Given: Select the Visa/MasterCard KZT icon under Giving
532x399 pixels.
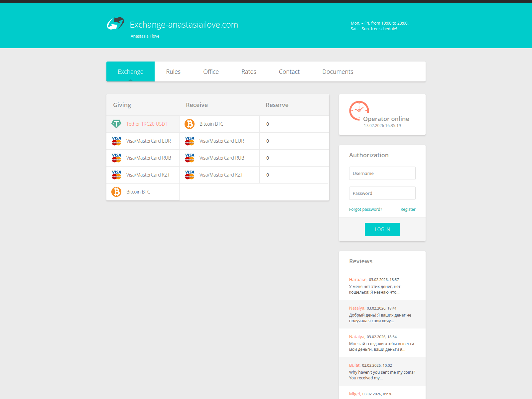Looking at the screenshot, I should click(116, 175).
